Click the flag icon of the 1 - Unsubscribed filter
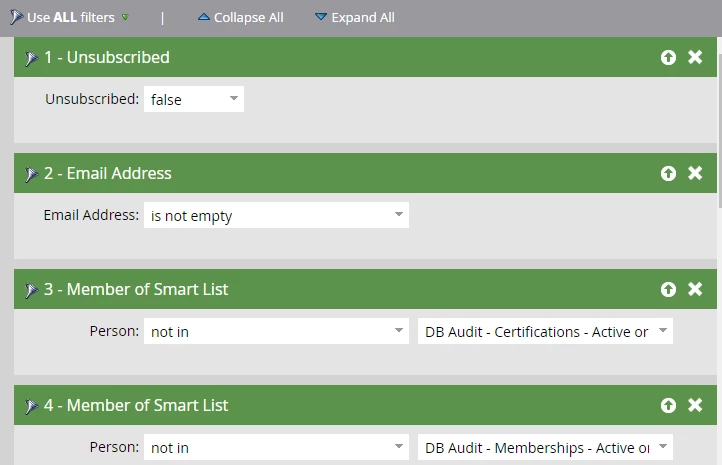The width and height of the screenshot is (722, 465). point(31,58)
